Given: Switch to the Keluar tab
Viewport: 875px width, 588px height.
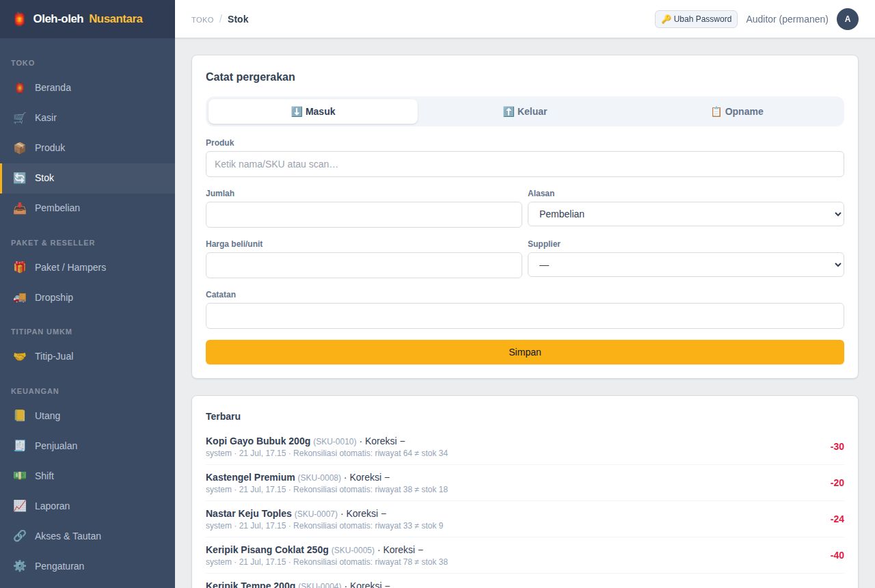Looking at the screenshot, I should (525, 111).
